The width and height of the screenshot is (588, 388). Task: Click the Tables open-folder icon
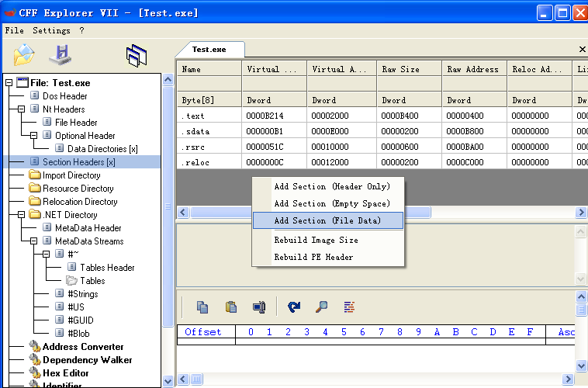click(71, 280)
